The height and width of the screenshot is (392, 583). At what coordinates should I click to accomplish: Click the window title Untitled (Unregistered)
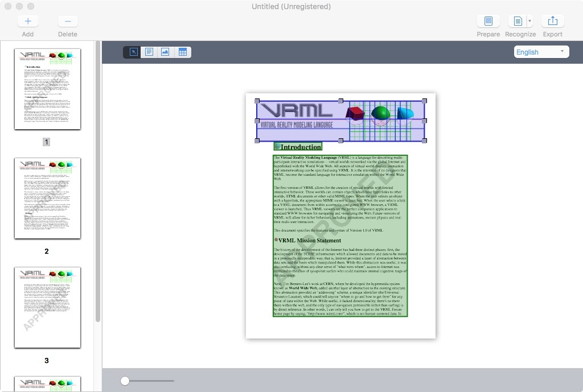coord(291,6)
